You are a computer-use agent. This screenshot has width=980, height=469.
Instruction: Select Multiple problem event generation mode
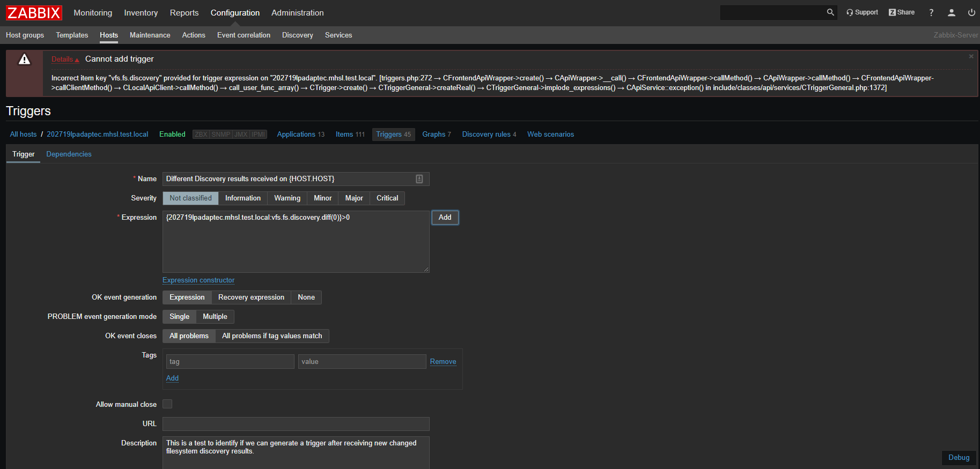pos(215,317)
